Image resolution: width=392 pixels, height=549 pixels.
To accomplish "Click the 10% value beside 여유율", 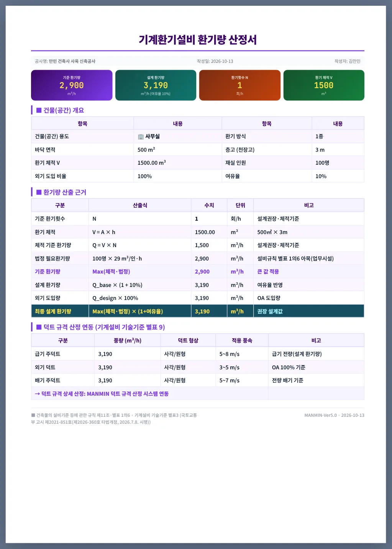I will pyautogui.click(x=321, y=176).
